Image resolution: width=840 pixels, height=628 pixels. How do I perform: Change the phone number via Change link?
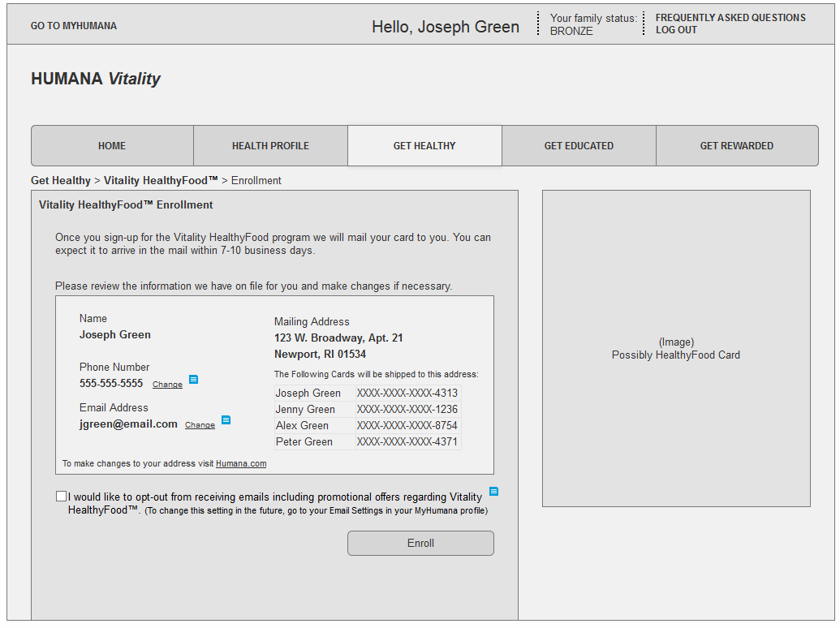pos(167,385)
